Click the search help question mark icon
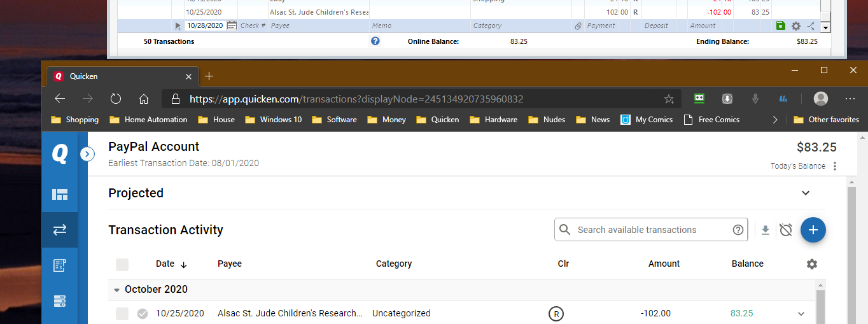868x324 pixels. (x=738, y=230)
